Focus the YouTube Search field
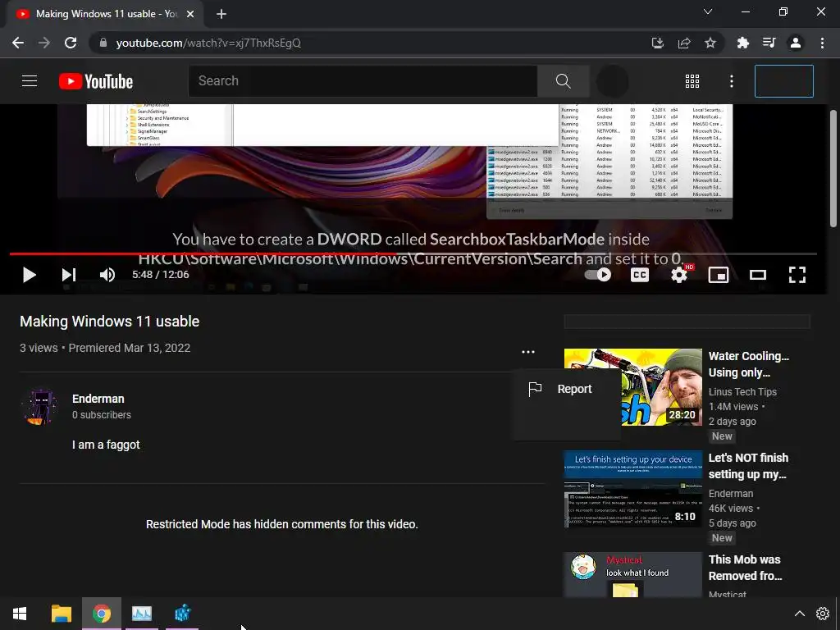 (363, 81)
